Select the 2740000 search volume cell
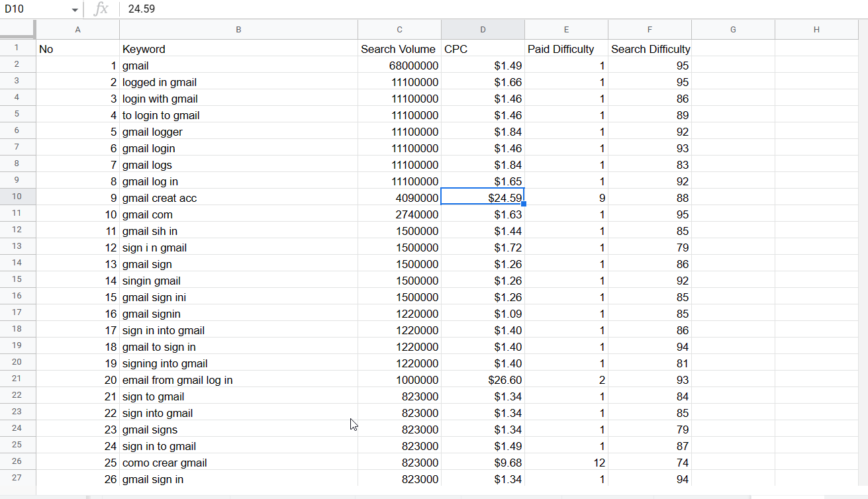Viewport: 868px width, 499px height. (x=399, y=214)
